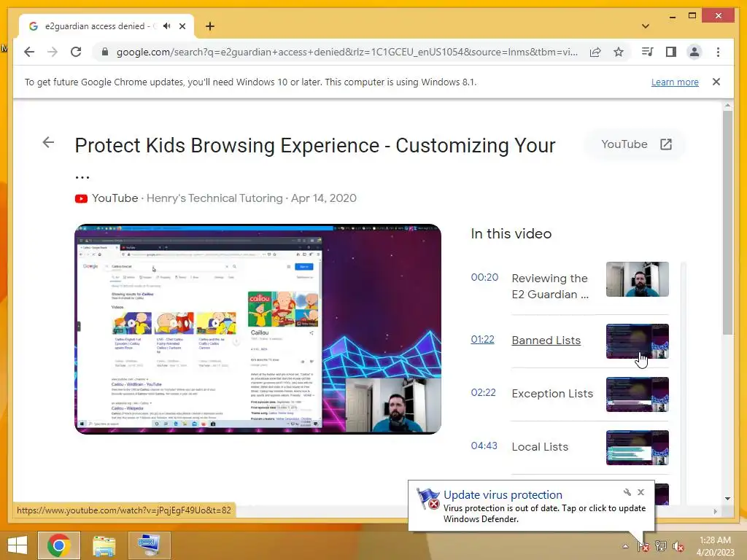Open the video on YouTube with the YouTube button
This screenshot has height=560, width=747.
click(635, 144)
